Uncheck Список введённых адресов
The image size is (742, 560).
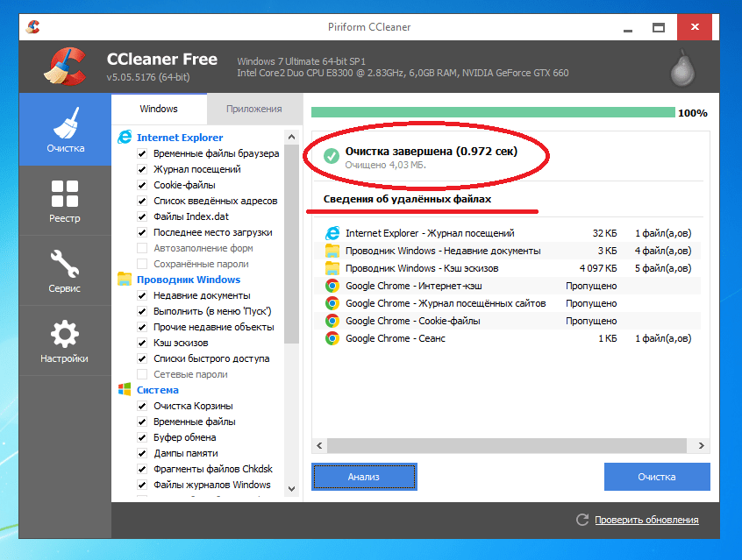tap(142, 201)
